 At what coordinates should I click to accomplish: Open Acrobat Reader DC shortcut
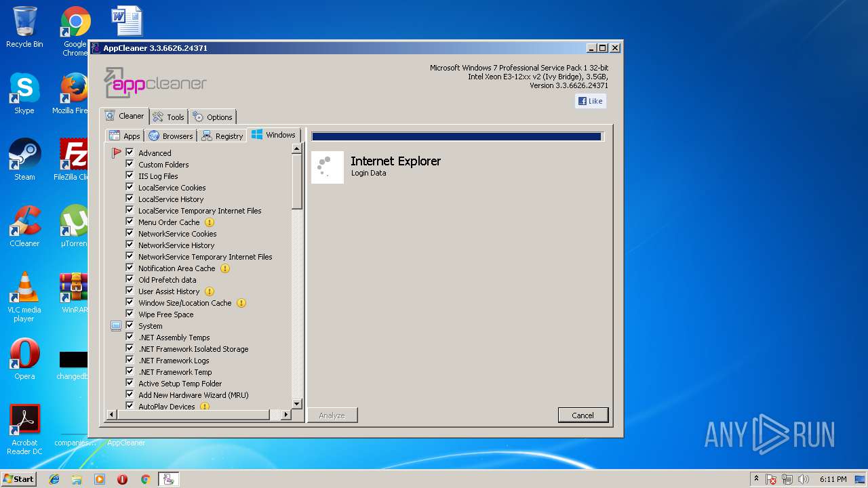pyautogui.click(x=25, y=430)
